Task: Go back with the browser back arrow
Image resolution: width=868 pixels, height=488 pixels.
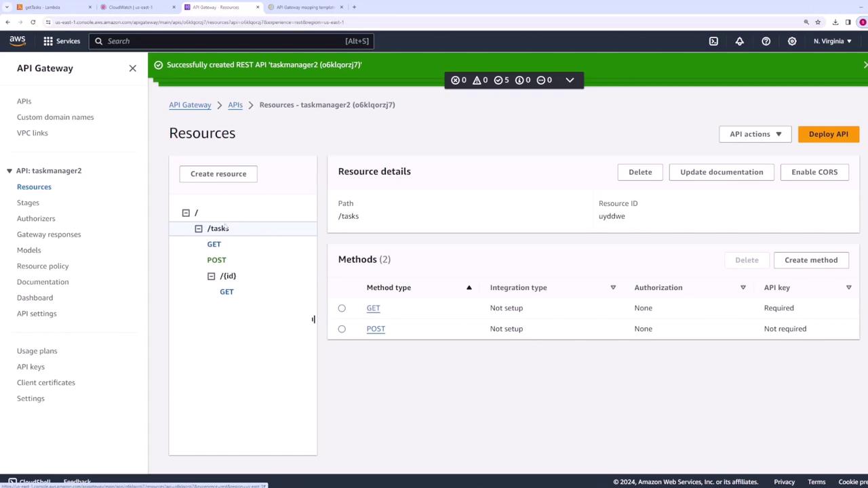Action: (7, 22)
